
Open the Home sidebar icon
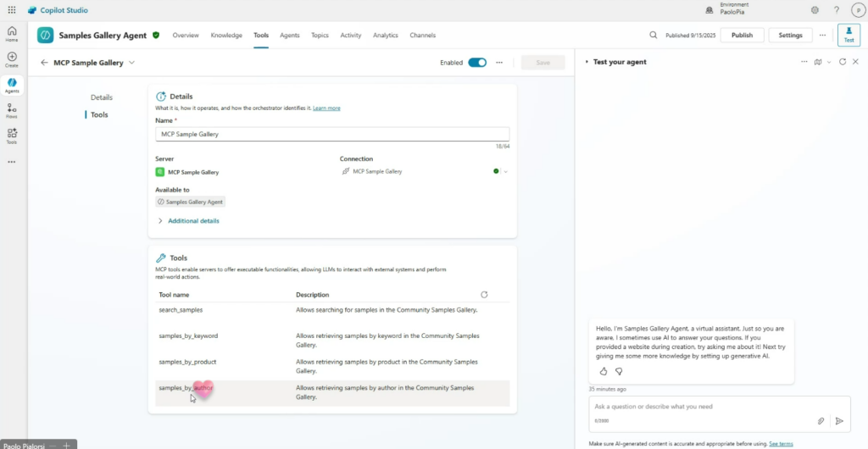[x=12, y=34]
